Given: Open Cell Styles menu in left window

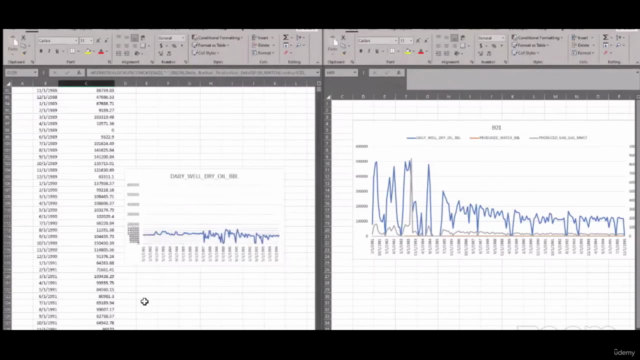Looking at the screenshot, I should [206, 53].
